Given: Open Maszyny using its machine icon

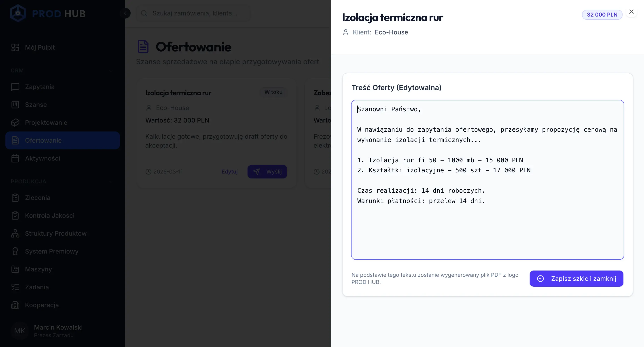Looking at the screenshot, I should [x=15, y=269].
